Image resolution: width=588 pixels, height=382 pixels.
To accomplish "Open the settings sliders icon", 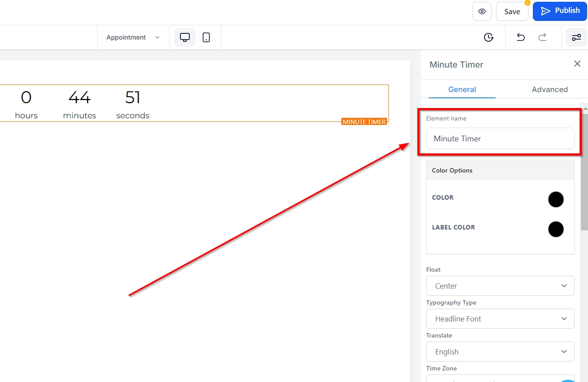I will click(576, 37).
